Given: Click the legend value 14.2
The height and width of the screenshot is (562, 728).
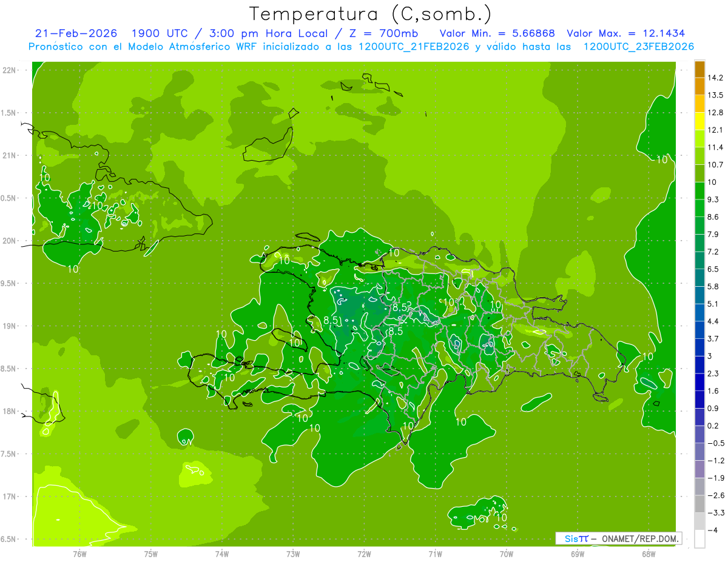Looking at the screenshot, I should (x=716, y=78).
